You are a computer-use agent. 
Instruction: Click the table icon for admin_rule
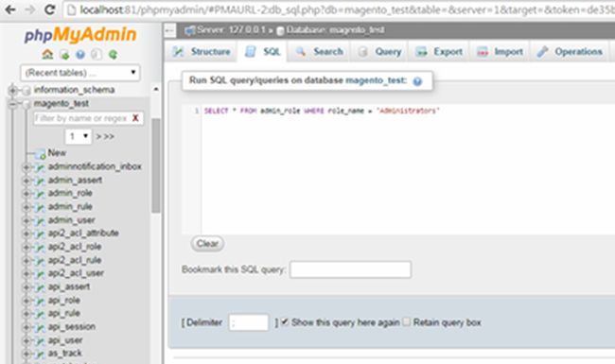tap(40, 207)
